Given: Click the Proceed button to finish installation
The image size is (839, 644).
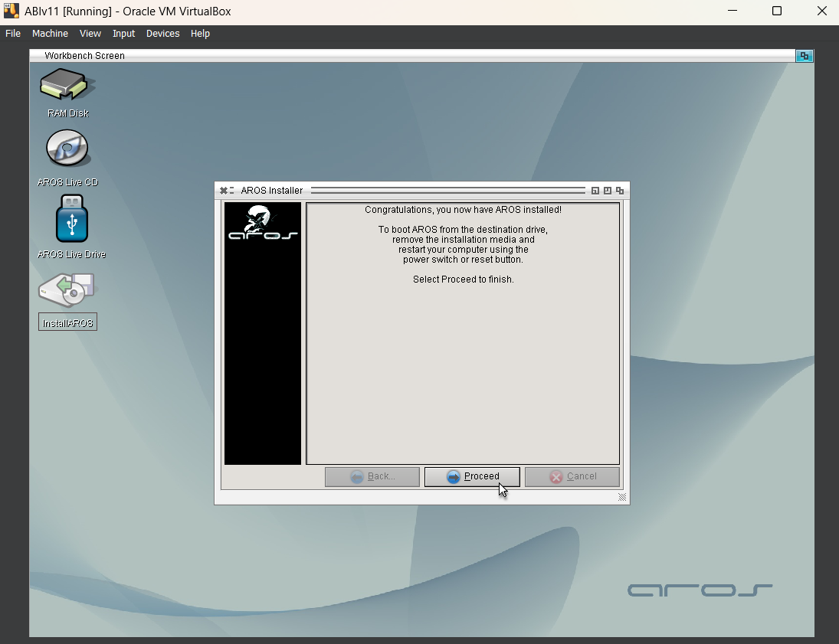Looking at the screenshot, I should point(472,476).
